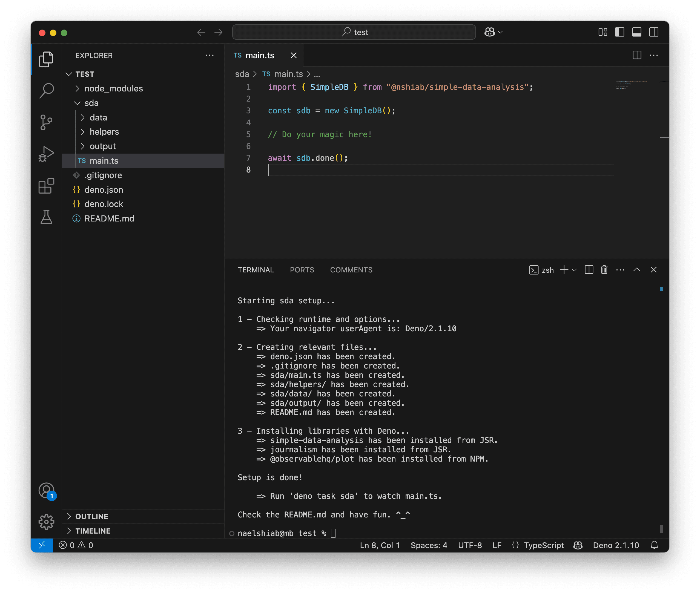Image resolution: width=700 pixels, height=593 pixels.
Task: Open notifications bell in status bar
Action: point(654,545)
